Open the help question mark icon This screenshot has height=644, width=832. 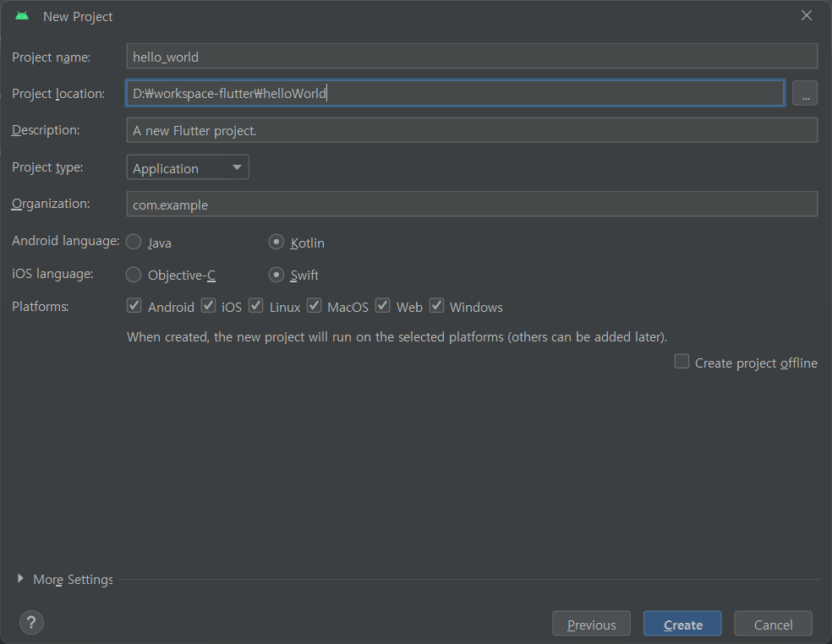[x=31, y=622]
